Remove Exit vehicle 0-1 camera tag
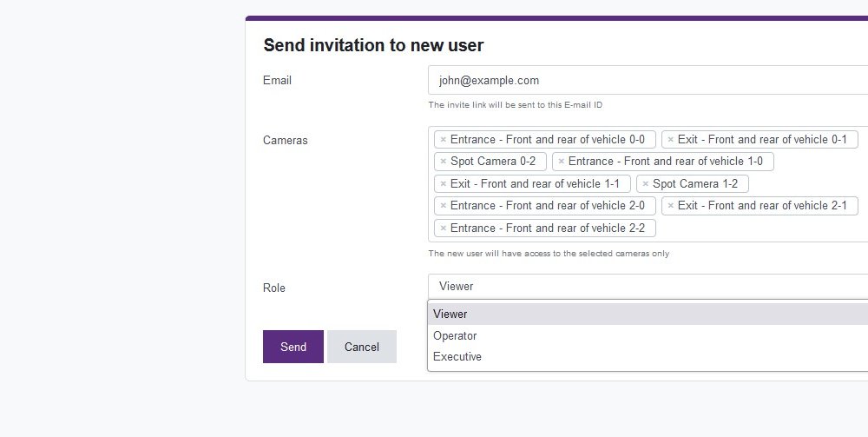Screen dimensions: 868x437 [670, 140]
